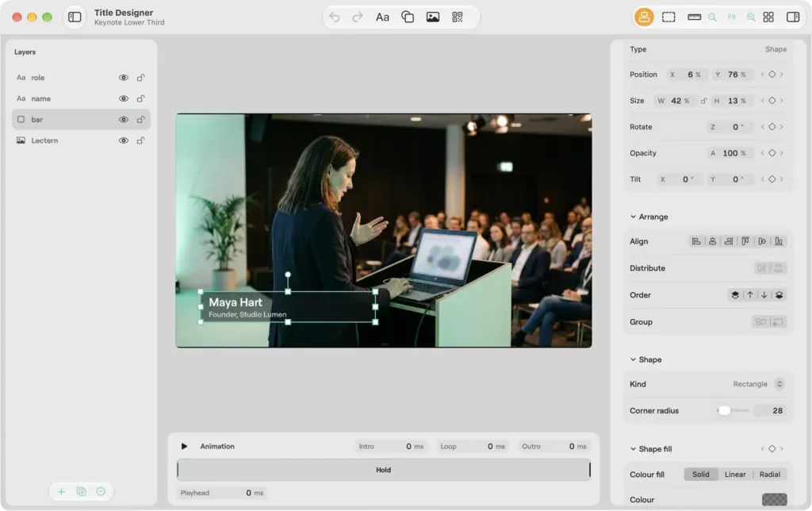
Task: Add a new layer with plus button
Action: (x=61, y=491)
